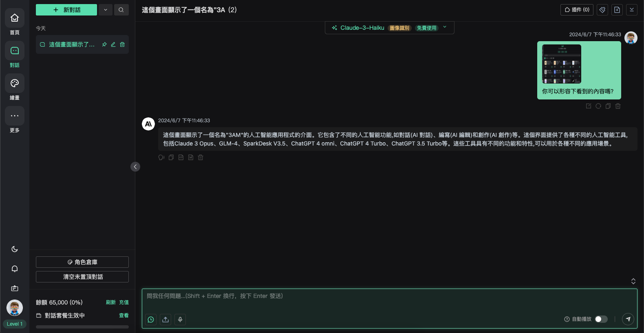Click the Anthropic AI avatar beside the reply
This screenshot has height=333, width=644.
coord(148,124)
